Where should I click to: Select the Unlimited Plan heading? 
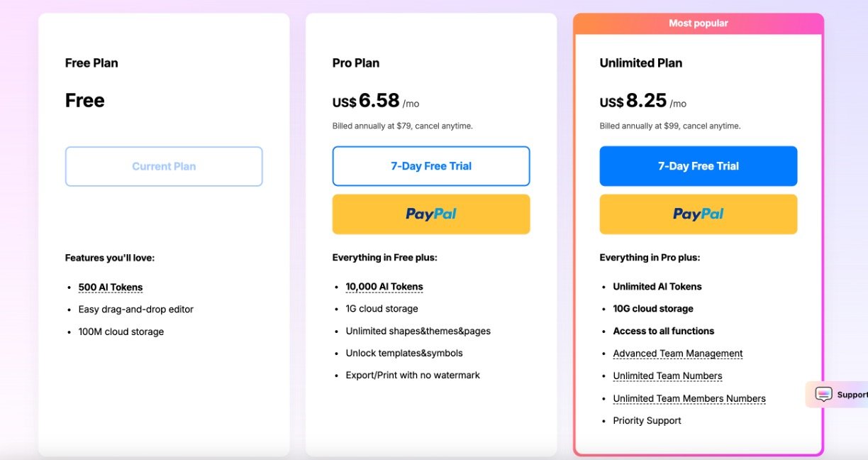[x=641, y=63]
